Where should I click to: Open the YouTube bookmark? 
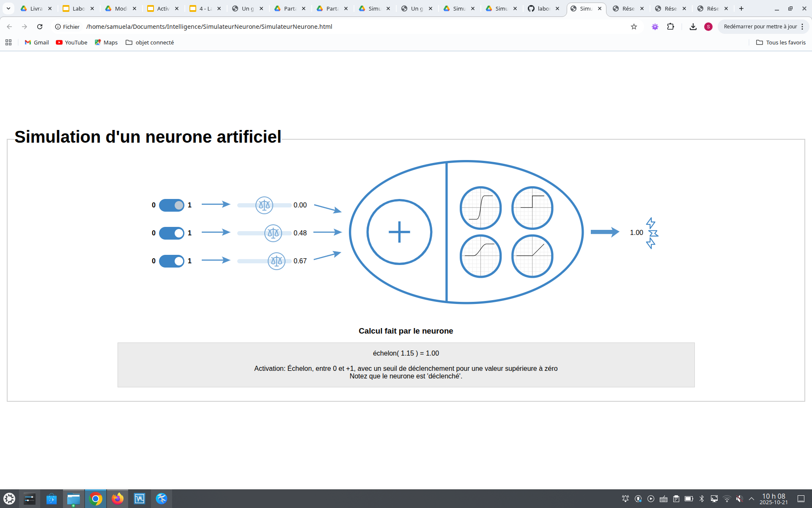click(71, 42)
